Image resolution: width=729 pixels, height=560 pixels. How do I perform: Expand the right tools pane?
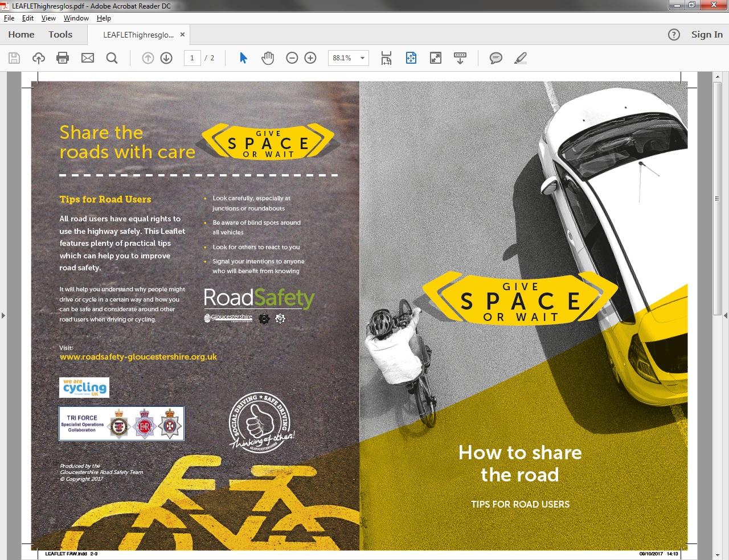[725, 315]
